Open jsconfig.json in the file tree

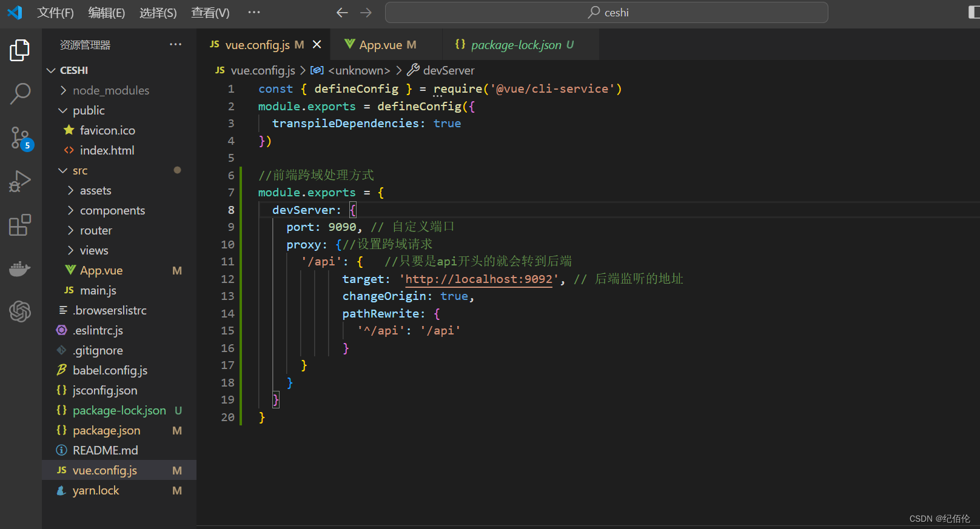[x=119, y=390]
